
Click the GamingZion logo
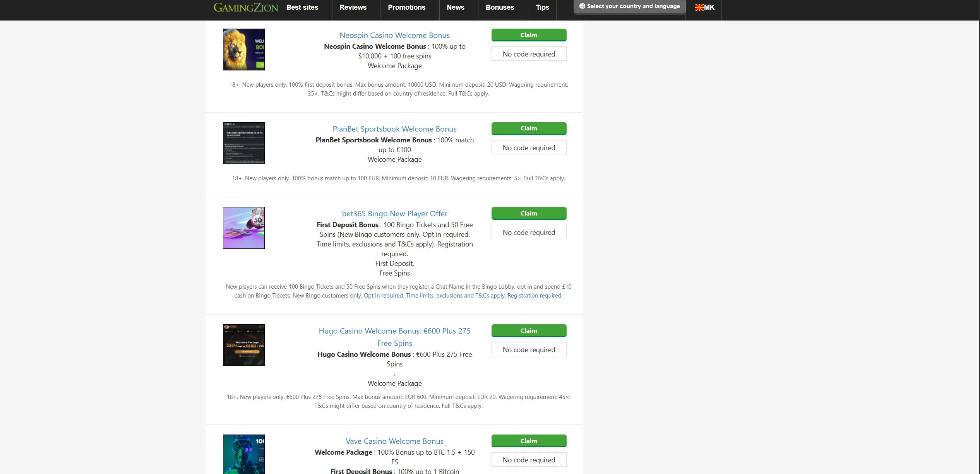click(245, 7)
